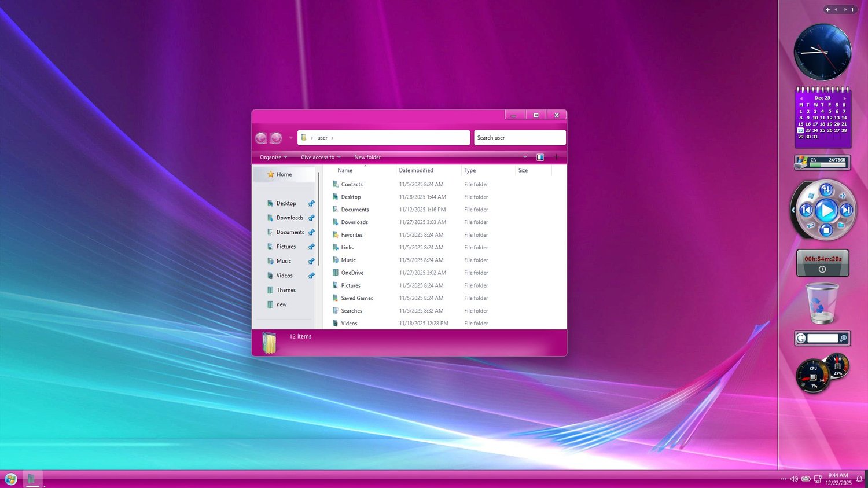The width and height of the screenshot is (868, 488).
Task: Open the 'new' folder in navigation pane
Action: coord(281,304)
